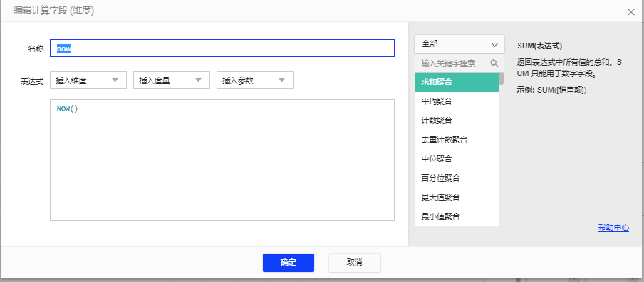Select 最大值聚合 function
644x282 pixels.
click(457, 197)
